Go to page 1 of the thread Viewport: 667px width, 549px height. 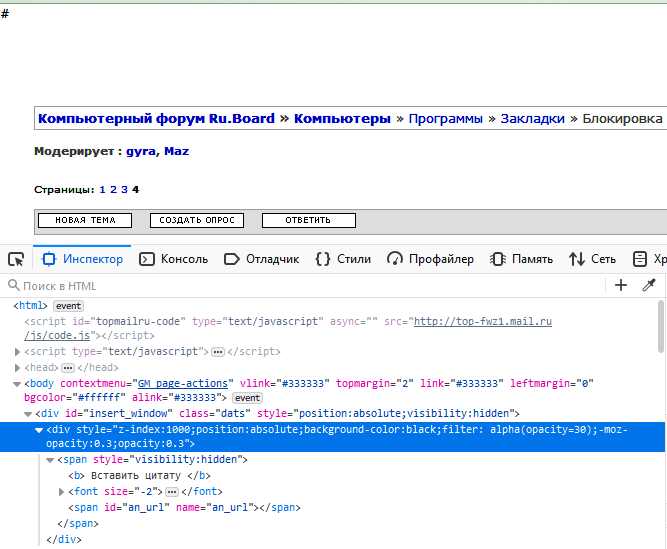point(102,190)
